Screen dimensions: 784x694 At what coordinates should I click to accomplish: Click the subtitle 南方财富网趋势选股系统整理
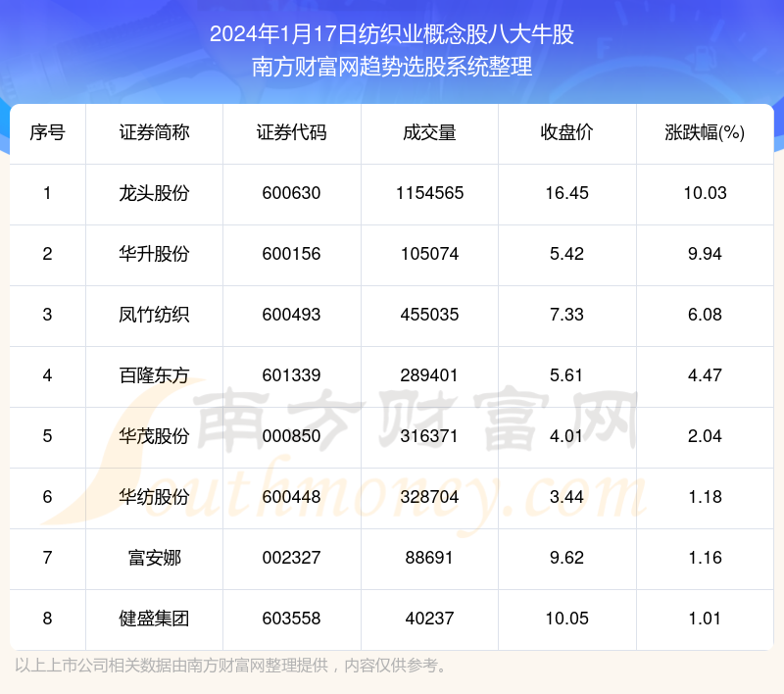point(392,68)
